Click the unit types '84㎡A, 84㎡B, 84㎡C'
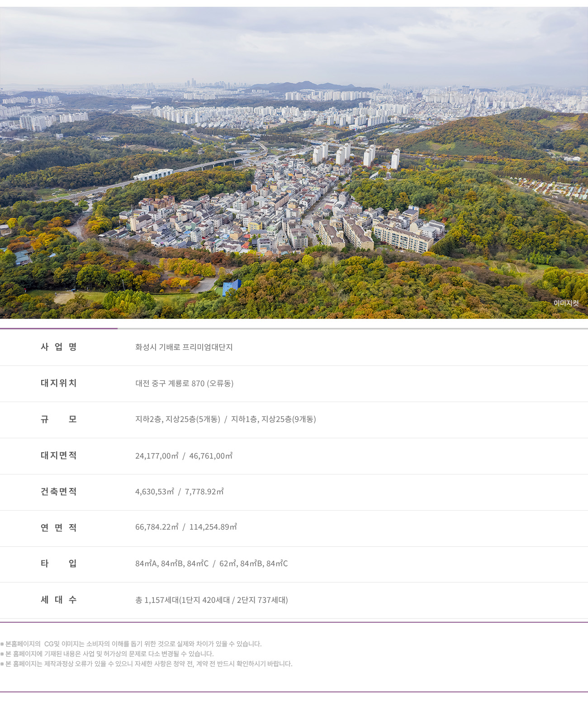This screenshot has width=588, height=701. tap(172, 564)
